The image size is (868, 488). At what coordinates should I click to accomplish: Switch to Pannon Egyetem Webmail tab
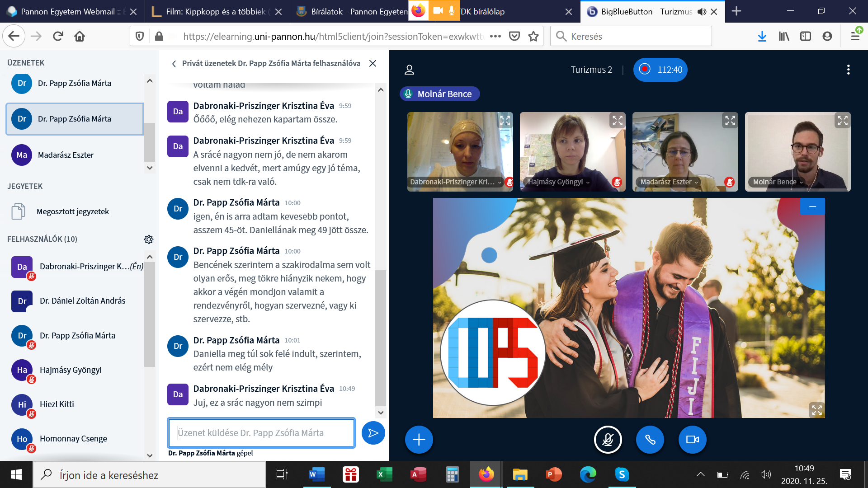(x=68, y=11)
